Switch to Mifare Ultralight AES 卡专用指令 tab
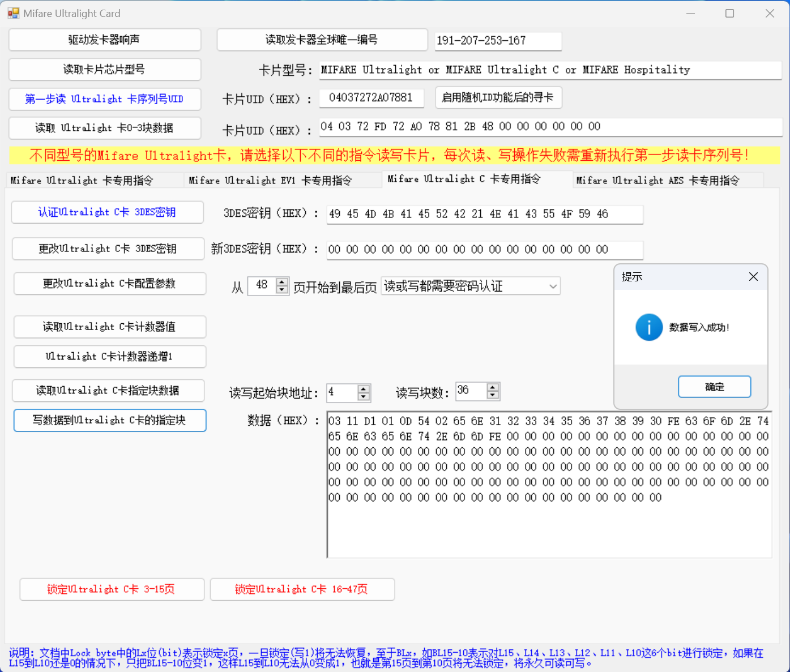The height and width of the screenshot is (672, 790). (x=657, y=181)
